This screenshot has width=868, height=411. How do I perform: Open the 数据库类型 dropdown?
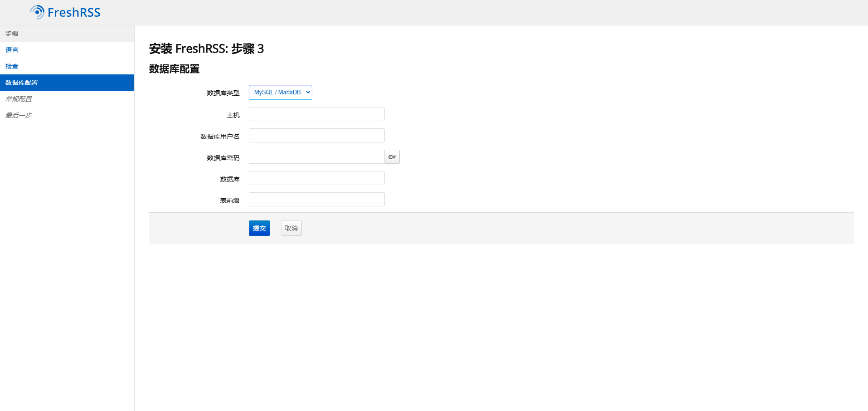281,93
